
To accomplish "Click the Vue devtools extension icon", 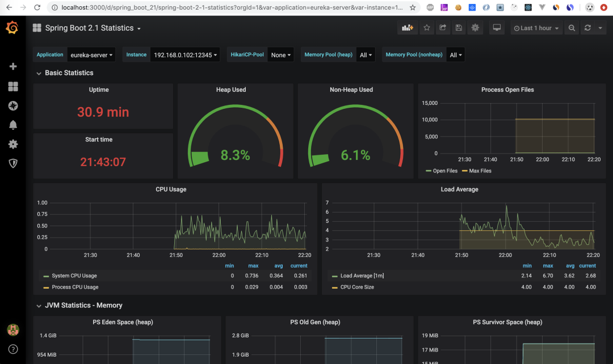I will (x=542, y=7).
